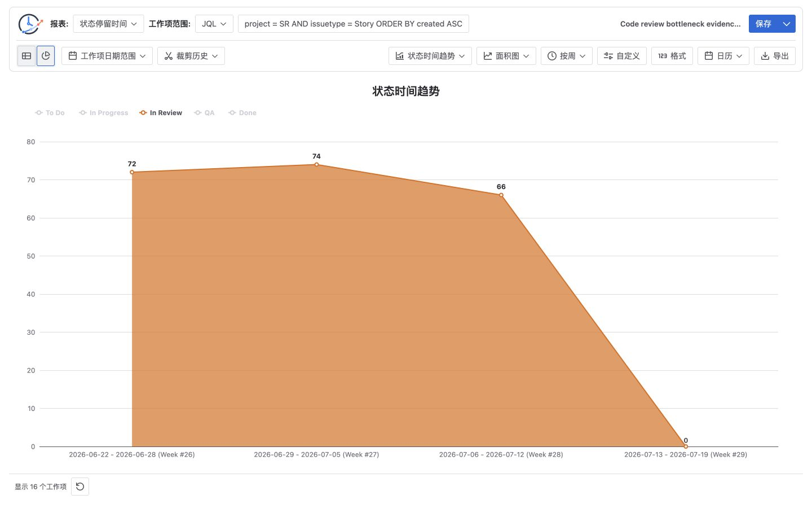
Task: Toggle QA series in legend
Action: [x=204, y=113]
